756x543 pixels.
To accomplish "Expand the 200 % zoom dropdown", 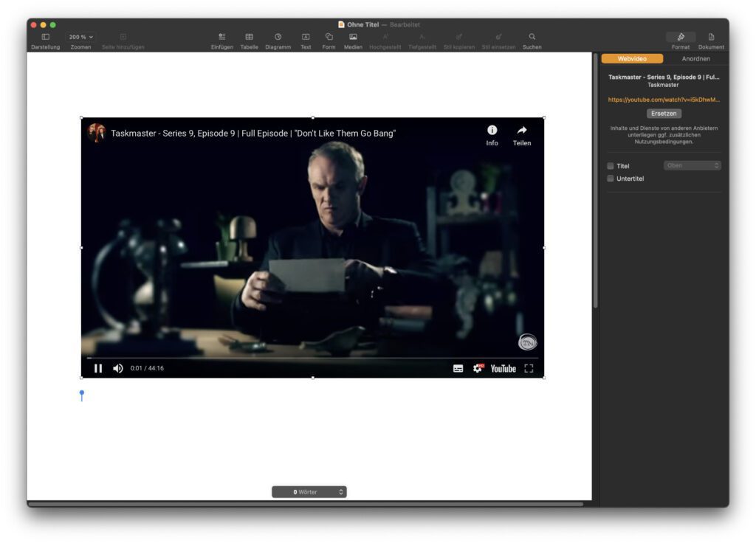I will [x=80, y=37].
